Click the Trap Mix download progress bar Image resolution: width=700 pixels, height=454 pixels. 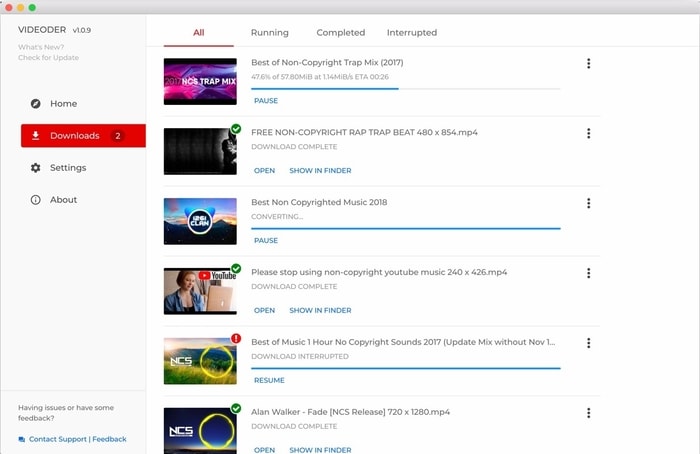405,88
